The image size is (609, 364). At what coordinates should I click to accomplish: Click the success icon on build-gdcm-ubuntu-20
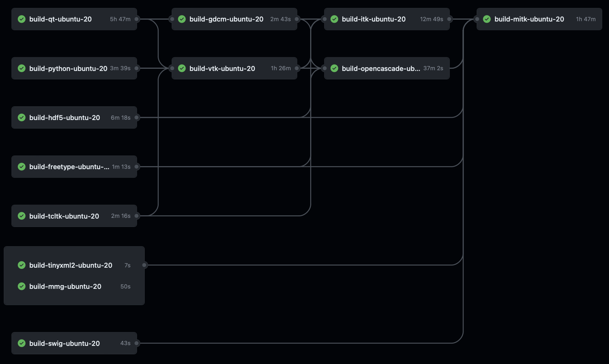(182, 19)
